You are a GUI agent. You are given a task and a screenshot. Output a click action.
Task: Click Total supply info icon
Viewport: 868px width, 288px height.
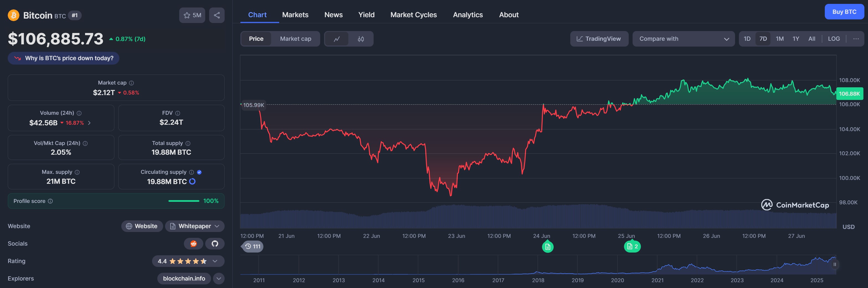pyautogui.click(x=188, y=143)
